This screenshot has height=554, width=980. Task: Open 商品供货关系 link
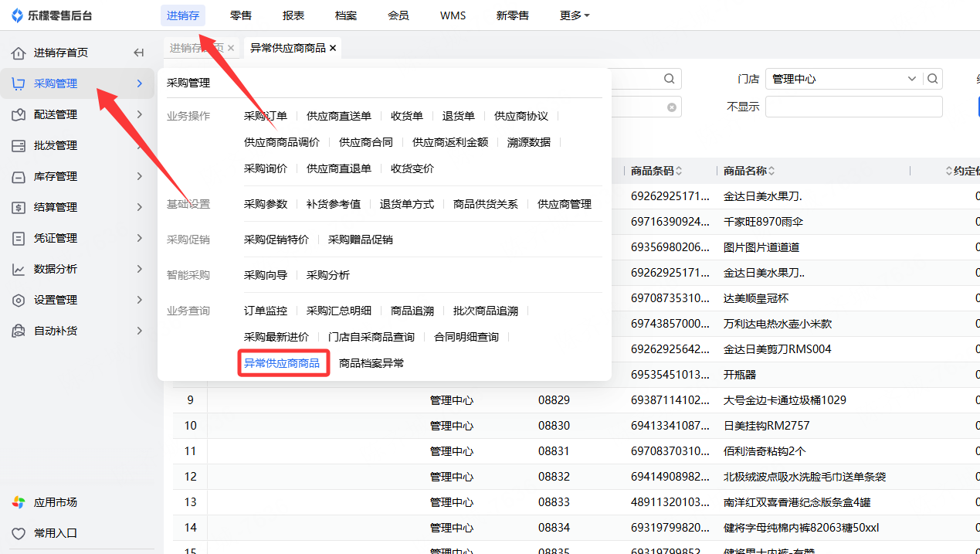[x=486, y=204]
